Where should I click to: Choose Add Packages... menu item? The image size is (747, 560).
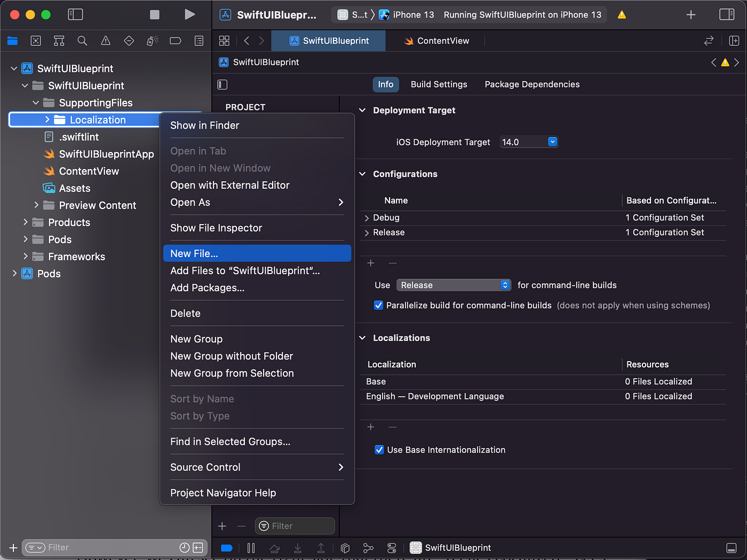[257, 287]
